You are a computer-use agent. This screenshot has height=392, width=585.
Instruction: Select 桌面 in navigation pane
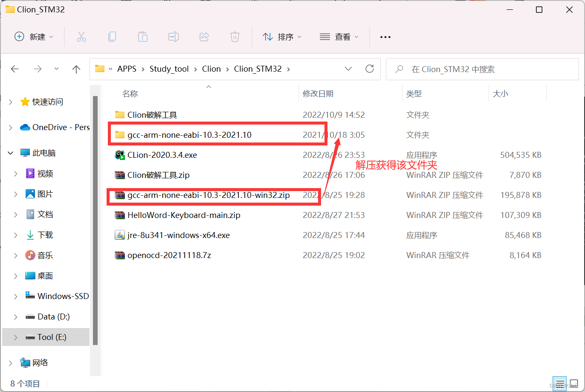tap(46, 276)
